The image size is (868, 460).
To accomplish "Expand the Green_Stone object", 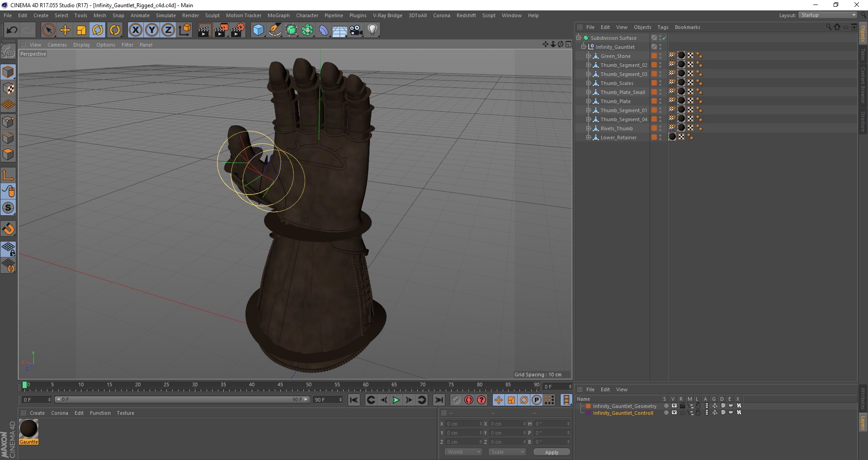I will point(589,56).
